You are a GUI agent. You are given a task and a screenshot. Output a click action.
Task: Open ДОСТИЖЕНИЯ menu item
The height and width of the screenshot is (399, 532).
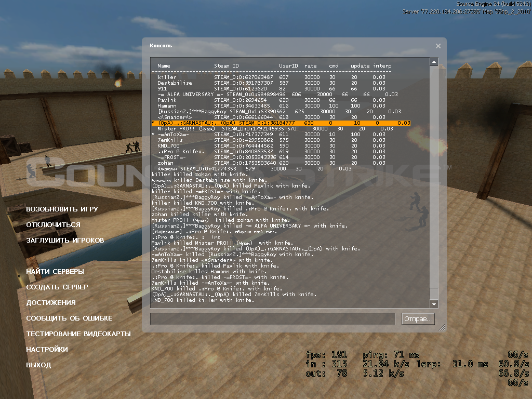(51, 303)
